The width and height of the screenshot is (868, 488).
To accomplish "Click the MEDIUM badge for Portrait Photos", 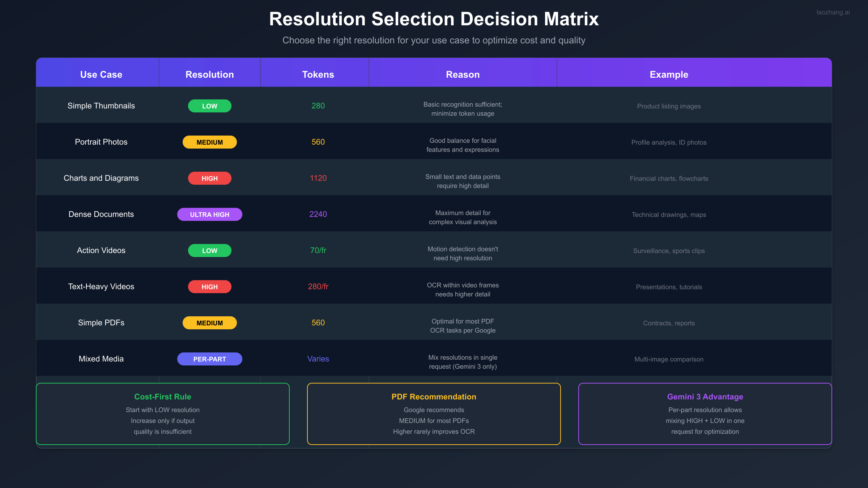I will [x=209, y=142].
